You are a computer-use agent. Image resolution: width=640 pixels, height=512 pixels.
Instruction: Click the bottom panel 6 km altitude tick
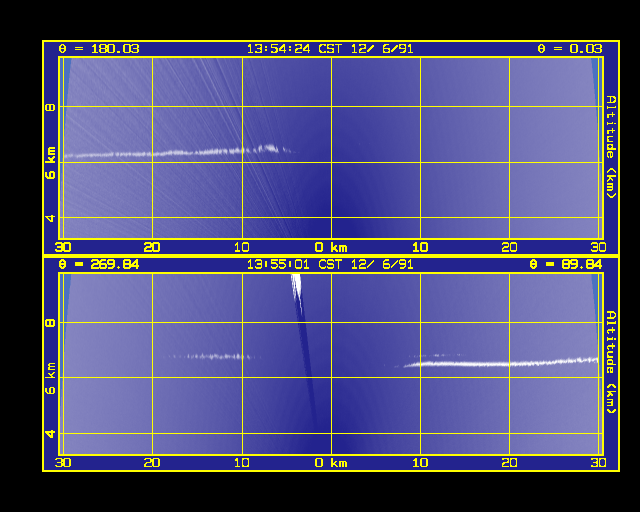(x=50, y=378)
